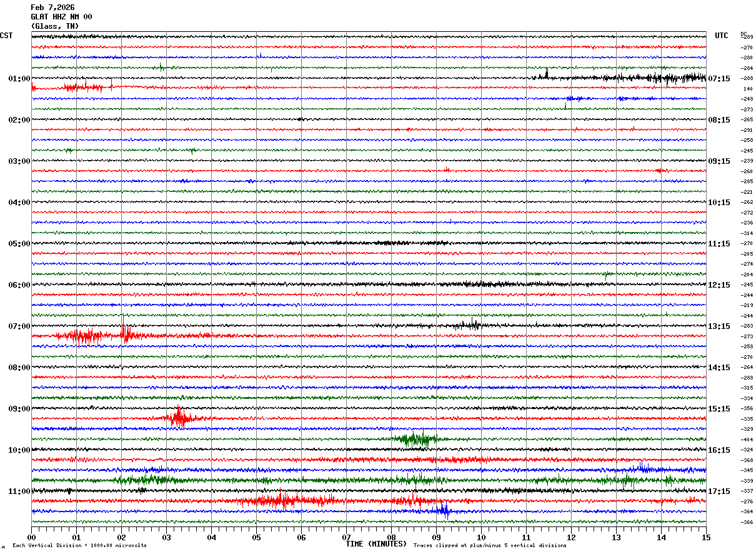The width and height of the screenshot is (756, 554).
Task: Click the DC offset value '-280'
Action: 747,58
